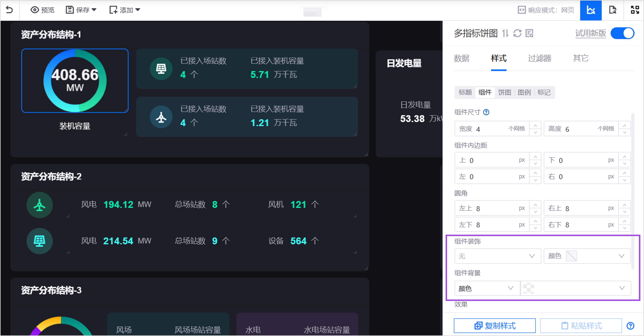The height and width of the screenshot is (336, 644).
Task: Switch to the 过滤器 tab
Action: coord(540,58)
